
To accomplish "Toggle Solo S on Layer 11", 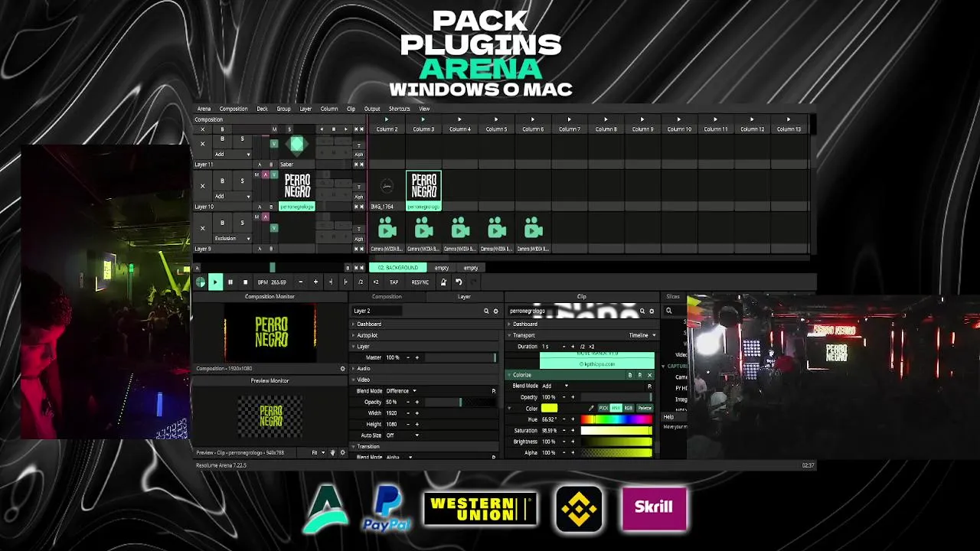I will (242, 139).
